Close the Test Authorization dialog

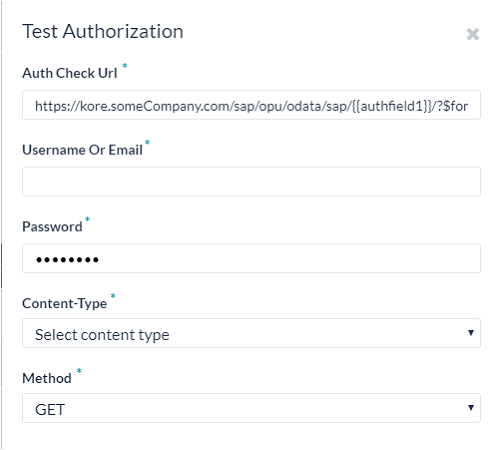[473, 34]
